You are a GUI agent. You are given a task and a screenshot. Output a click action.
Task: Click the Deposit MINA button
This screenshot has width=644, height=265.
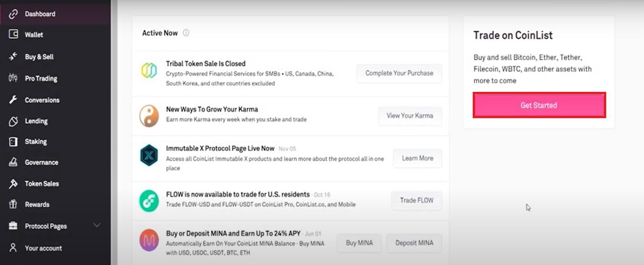(414, 243)
